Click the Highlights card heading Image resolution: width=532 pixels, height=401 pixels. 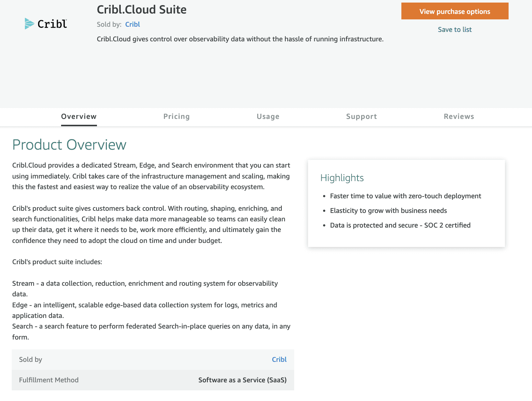point(342,178)
